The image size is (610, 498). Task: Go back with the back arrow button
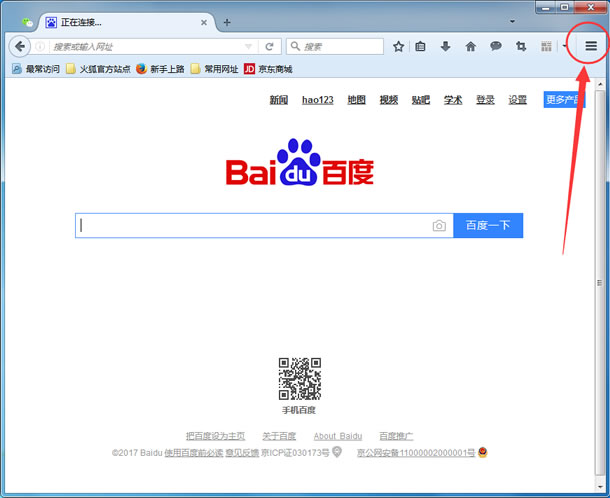[19, 47]
